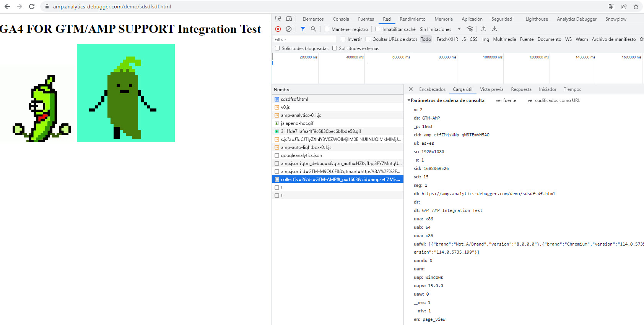Tick the Solicitudes bloqueadas checkbox
Image resolution: width=644 pixels, height=325 pixels.
[277, 48]
